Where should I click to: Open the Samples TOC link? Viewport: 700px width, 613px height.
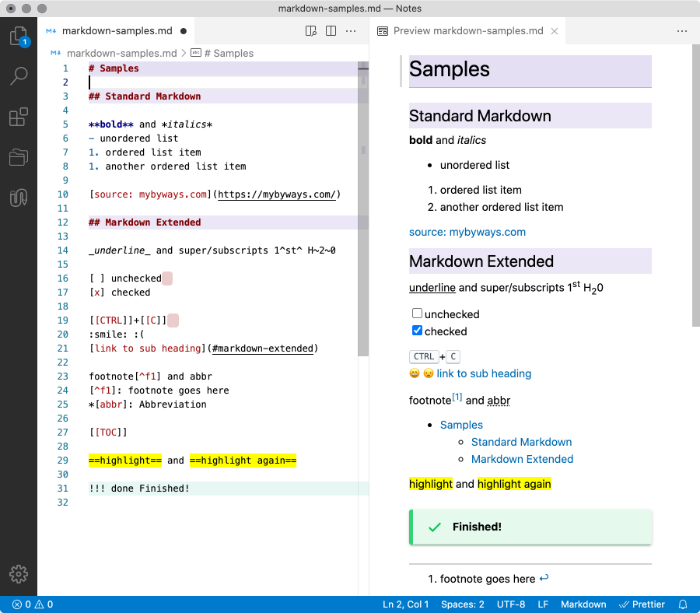[461, 425]
